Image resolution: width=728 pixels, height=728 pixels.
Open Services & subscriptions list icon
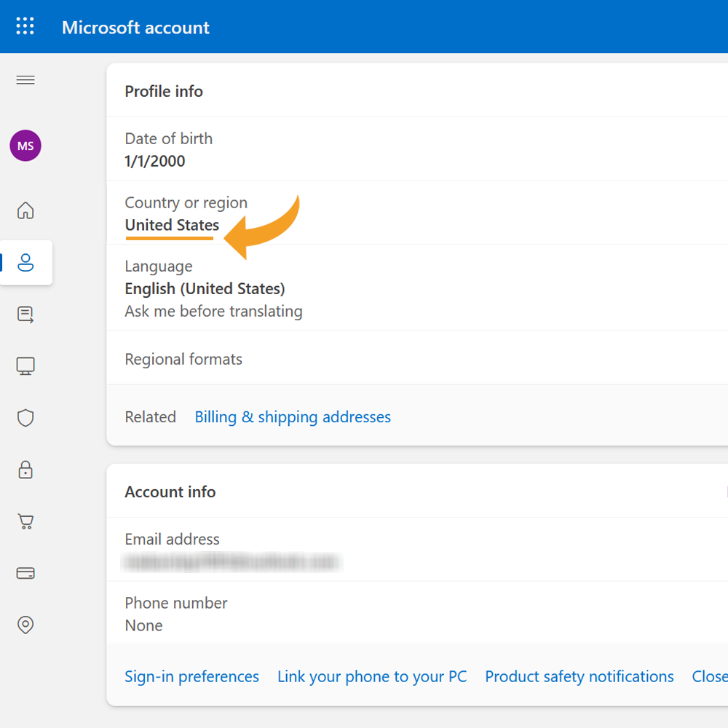click(x=25, y=314)
